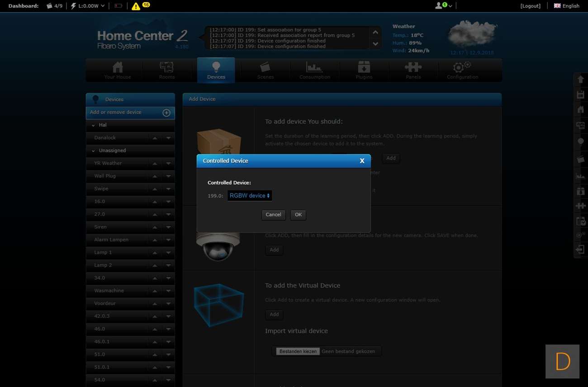588x387 pixels.
Task: Click the down arrow in the Alarm Lampen row
Action: (x=168, y=240)
